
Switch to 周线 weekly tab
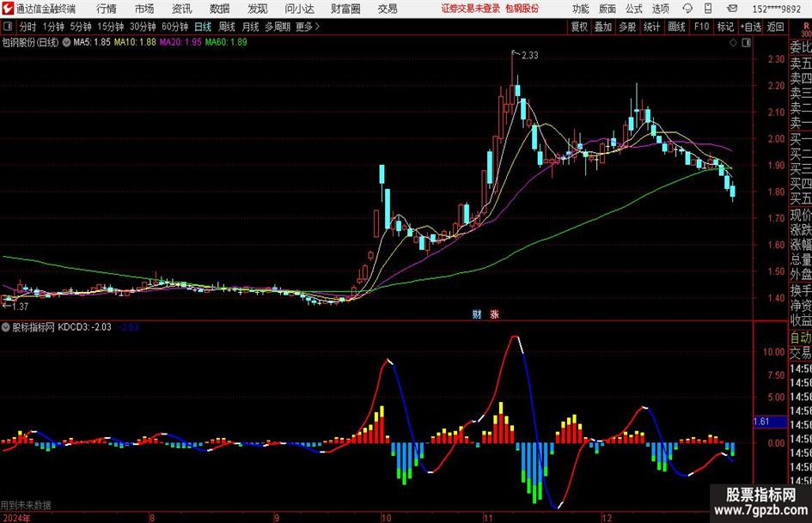(x=226, y=27)
